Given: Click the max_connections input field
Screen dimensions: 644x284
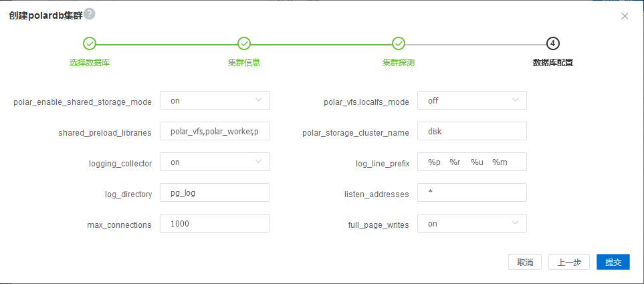Looking at the screenshot, I should point(215,224).
